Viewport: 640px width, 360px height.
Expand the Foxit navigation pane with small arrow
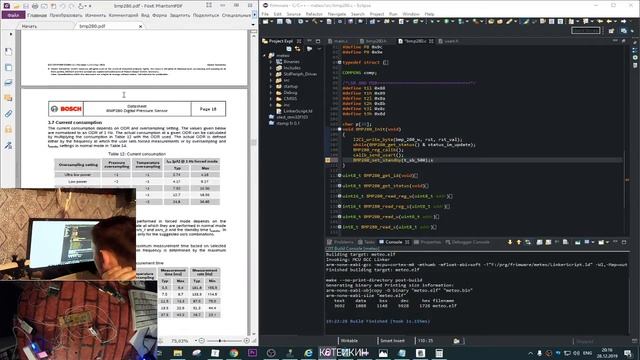[x=11, y=34]
